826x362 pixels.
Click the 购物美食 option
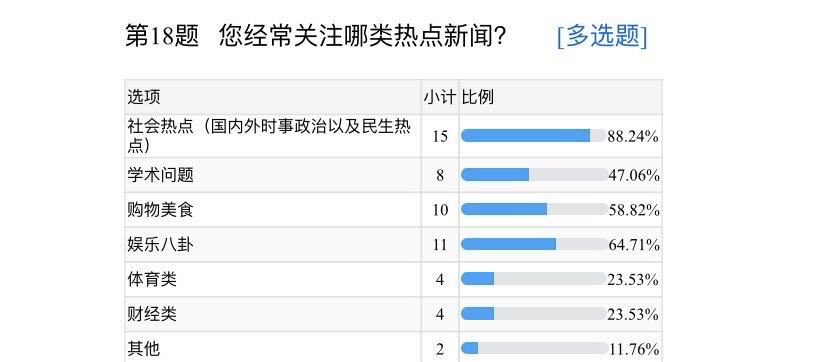[x=161, y=210]
